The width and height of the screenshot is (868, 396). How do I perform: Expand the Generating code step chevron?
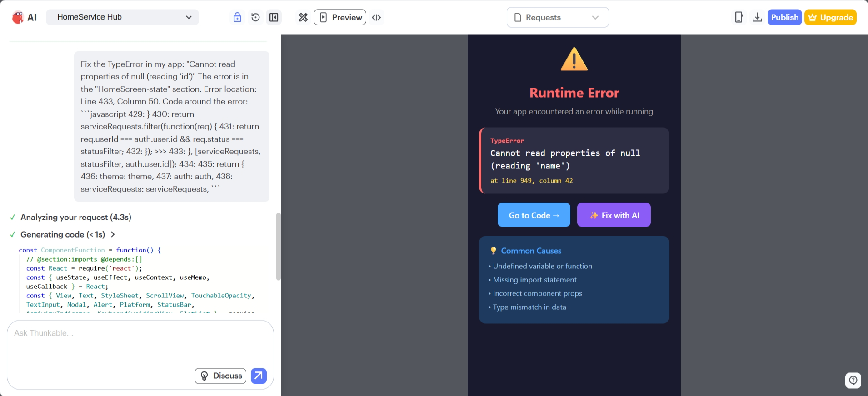113,234
